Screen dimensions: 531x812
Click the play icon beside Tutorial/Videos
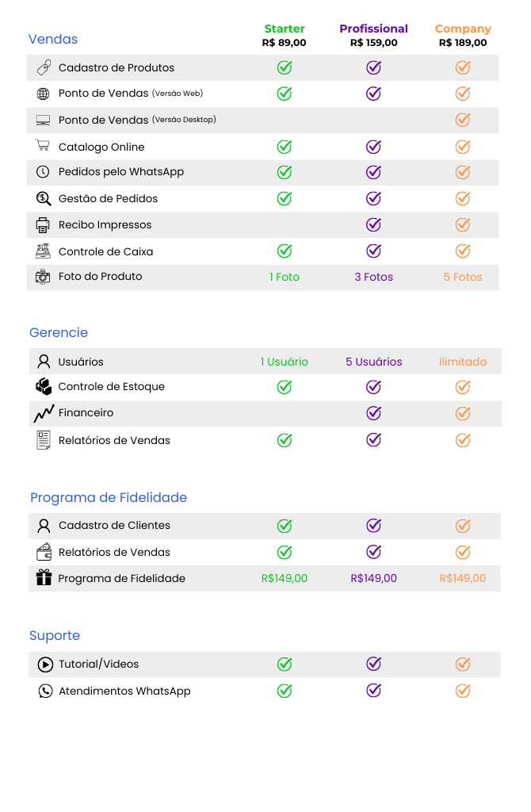pos(45,665)
